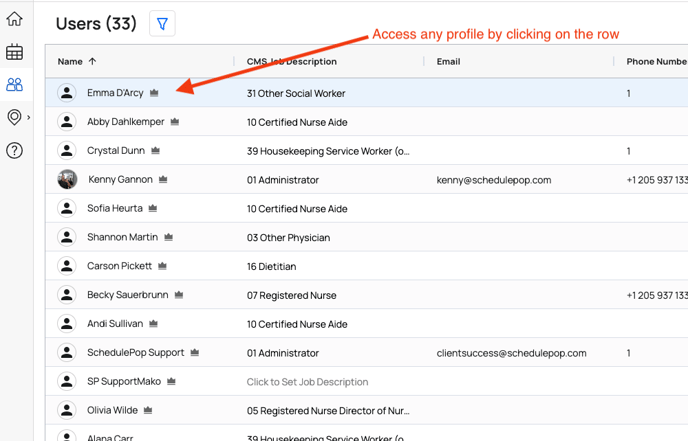Click Becky Sauerbrunn's avatar icon
688x441 pixels.
pyautogui.click(x=67, y=295)
